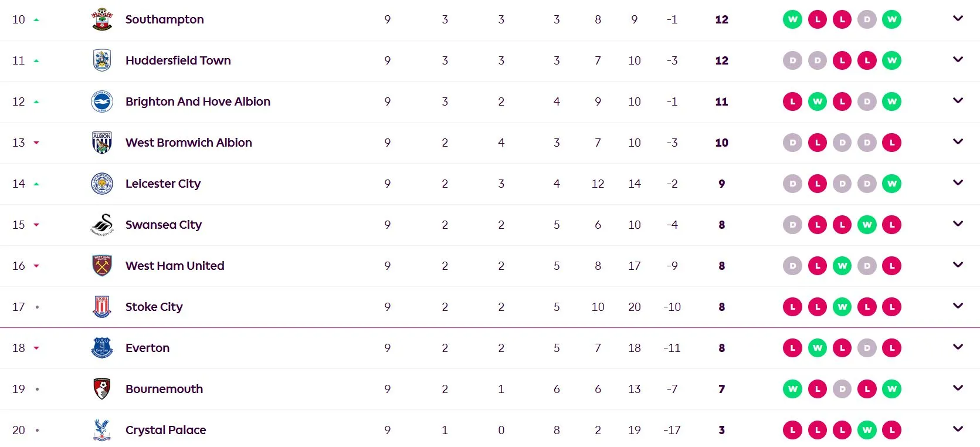This screenshot has width=980, height=447.
Task: Click Southampton's most recent win badge
Action: point(891,19)
